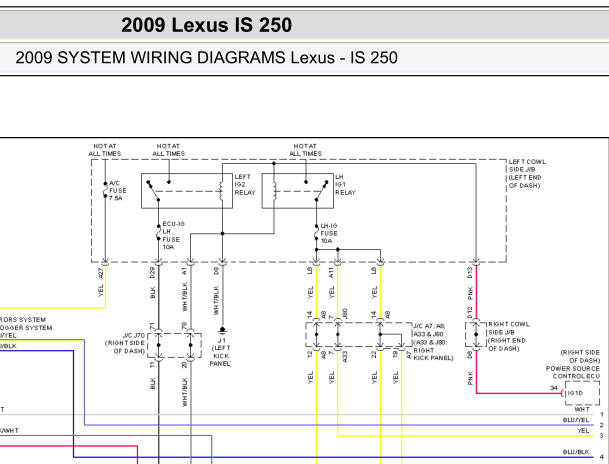The image size is (609, 464).
Task: Select the "POWER SOURCE CONTROL ECU" label
Action: click(572, 372)
